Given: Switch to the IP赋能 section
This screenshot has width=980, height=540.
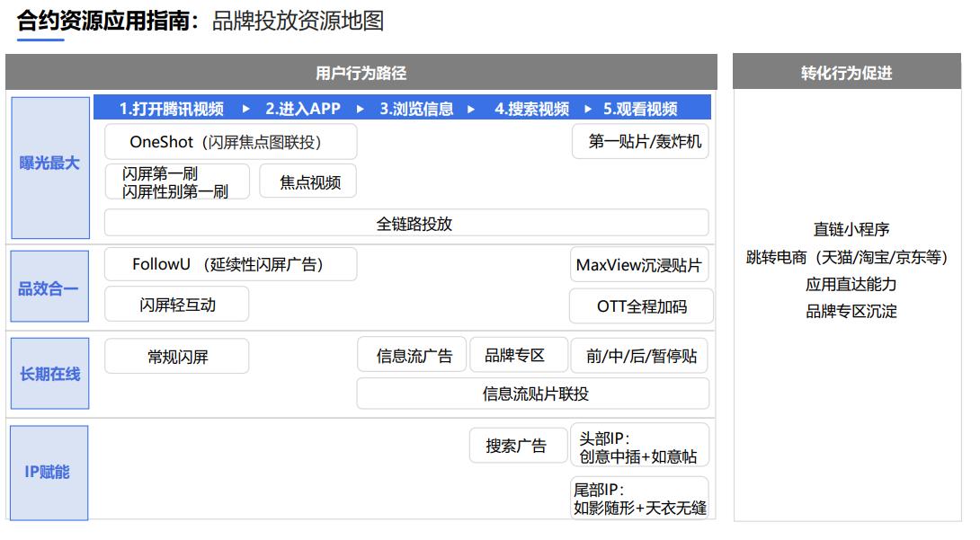Looking at the screenshot, I should [x=49, y=472].
